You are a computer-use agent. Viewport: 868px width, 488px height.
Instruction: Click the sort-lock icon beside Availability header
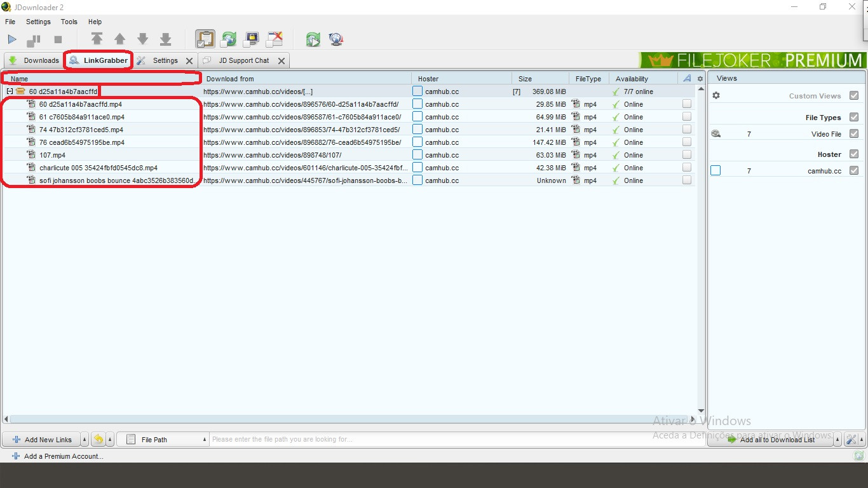pos(687,78)
